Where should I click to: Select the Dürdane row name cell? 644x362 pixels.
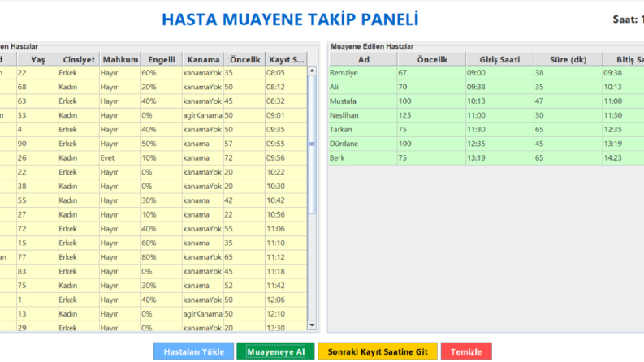(x=363, y=144)
